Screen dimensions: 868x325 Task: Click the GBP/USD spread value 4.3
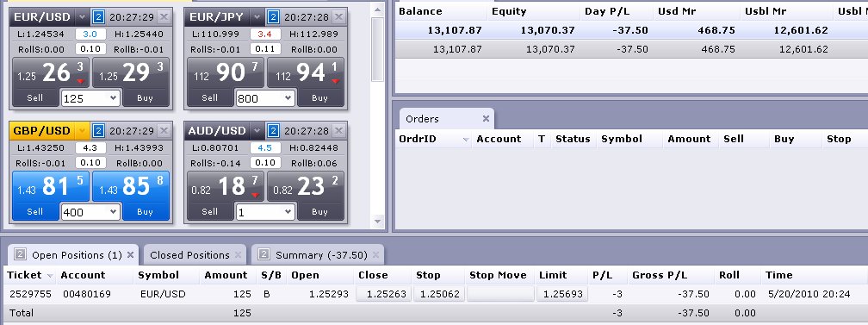(x=90, y=148)
